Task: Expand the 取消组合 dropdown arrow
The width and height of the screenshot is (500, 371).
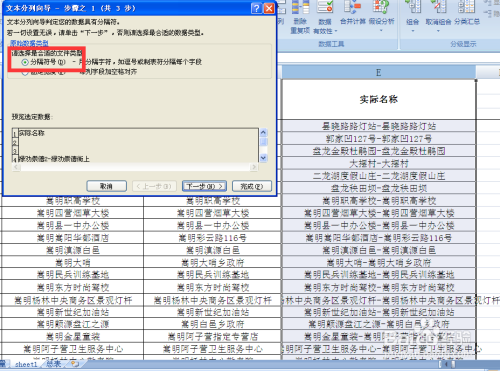Action: [438, 31]
